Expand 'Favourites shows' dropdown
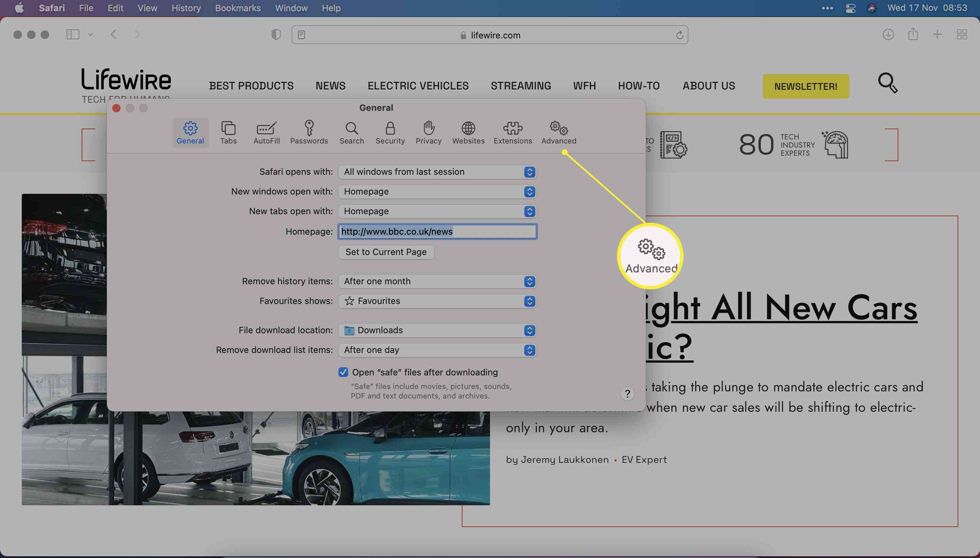Screen dimensions: 980x558 [437, 301]
